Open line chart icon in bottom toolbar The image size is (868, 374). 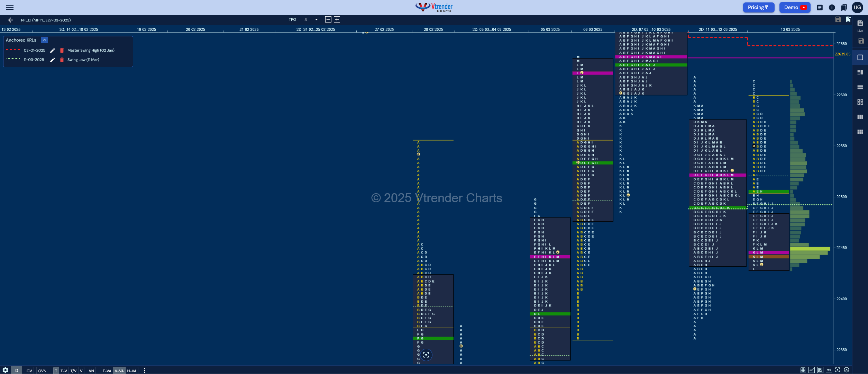point(811,370)
